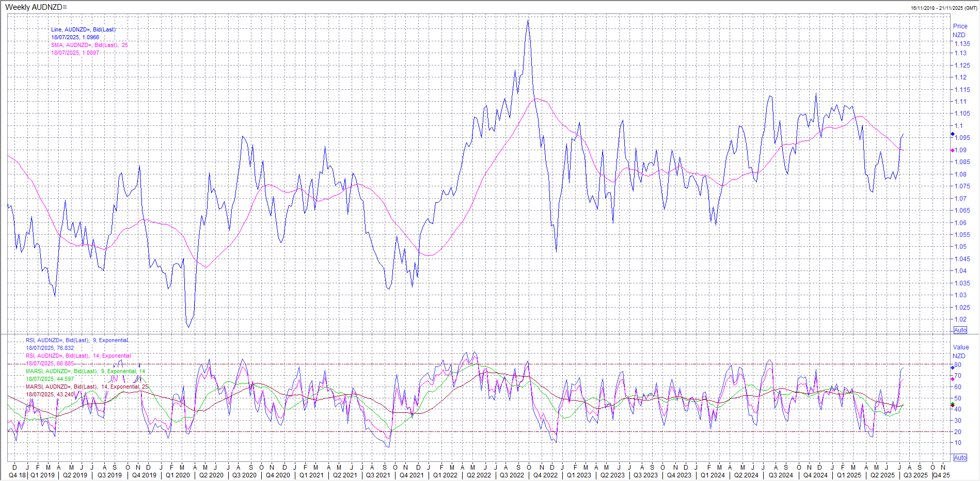Click the Q1 2019 label on time axis

pos(42,475)
